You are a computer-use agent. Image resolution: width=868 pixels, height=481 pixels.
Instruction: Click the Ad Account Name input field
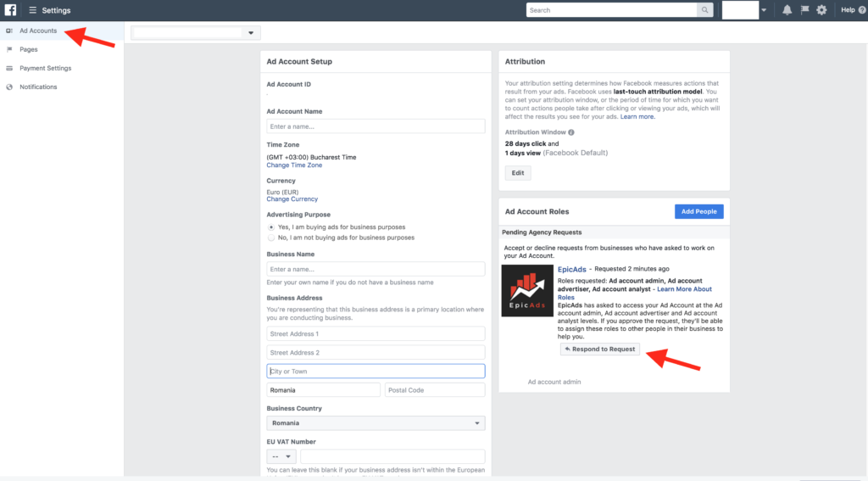pyautogui.click(x=376, y=126)
